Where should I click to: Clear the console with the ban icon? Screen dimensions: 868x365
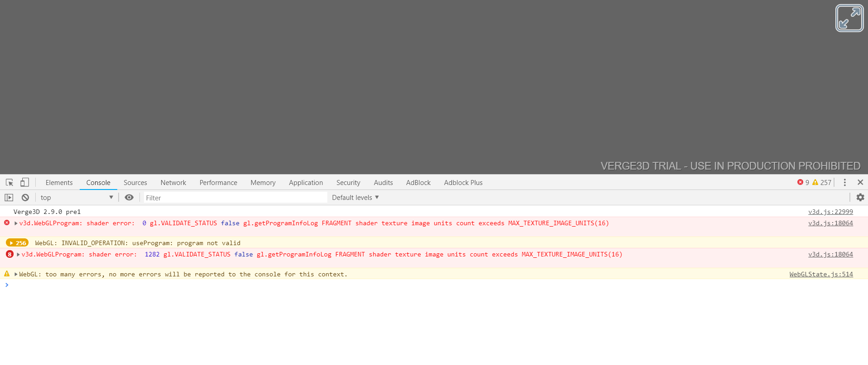coord(25,198)
